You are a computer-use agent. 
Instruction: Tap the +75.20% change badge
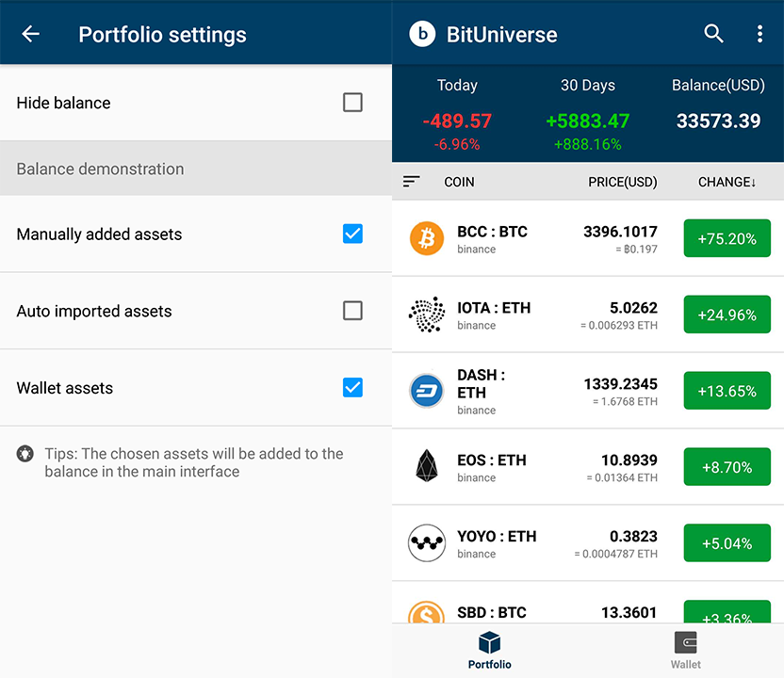(x=727, y=238)
